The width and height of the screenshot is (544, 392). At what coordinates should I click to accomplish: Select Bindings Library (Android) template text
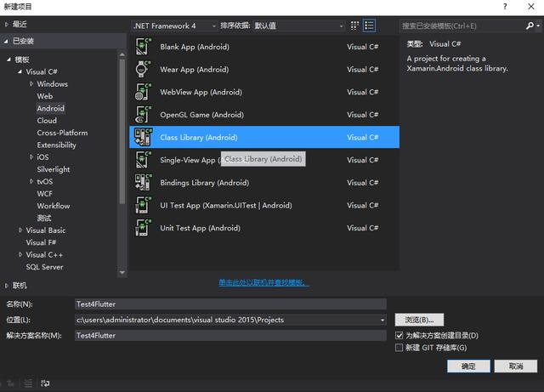pos(204,183)
